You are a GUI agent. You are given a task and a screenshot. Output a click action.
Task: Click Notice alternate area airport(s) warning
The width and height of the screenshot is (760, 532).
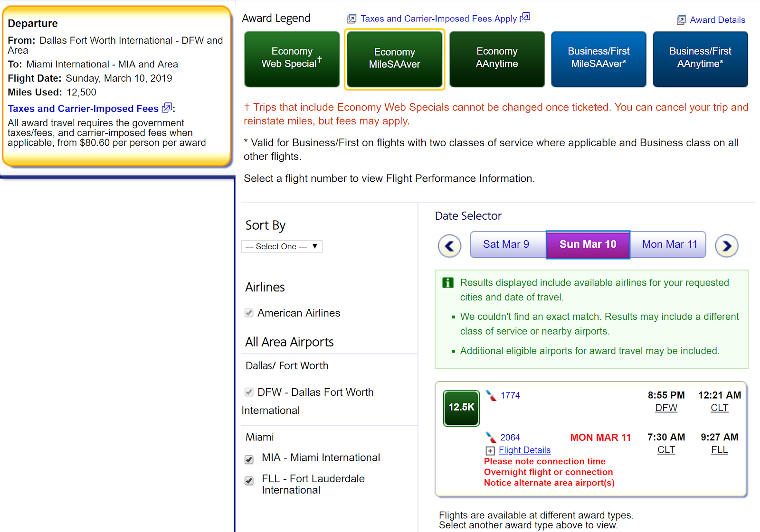(549, 483)
